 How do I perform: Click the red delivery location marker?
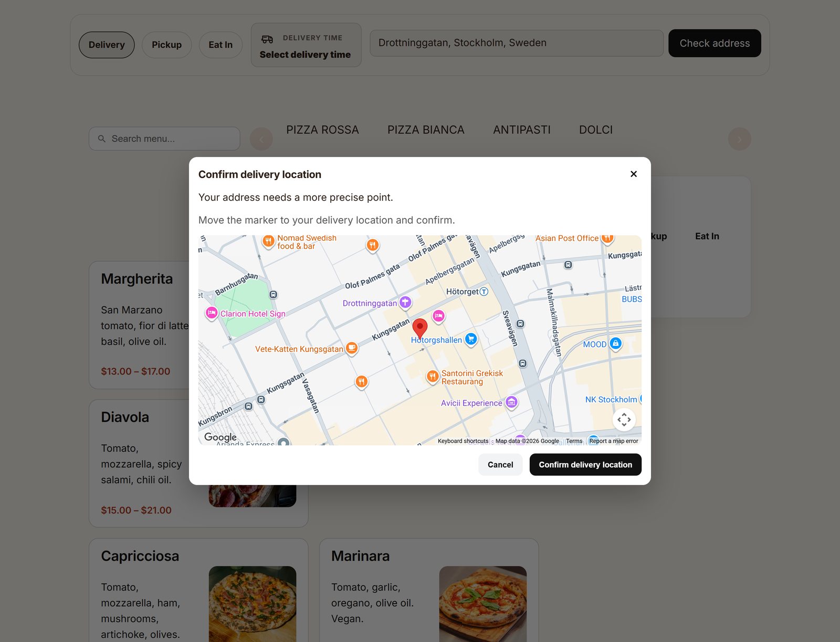420,328
